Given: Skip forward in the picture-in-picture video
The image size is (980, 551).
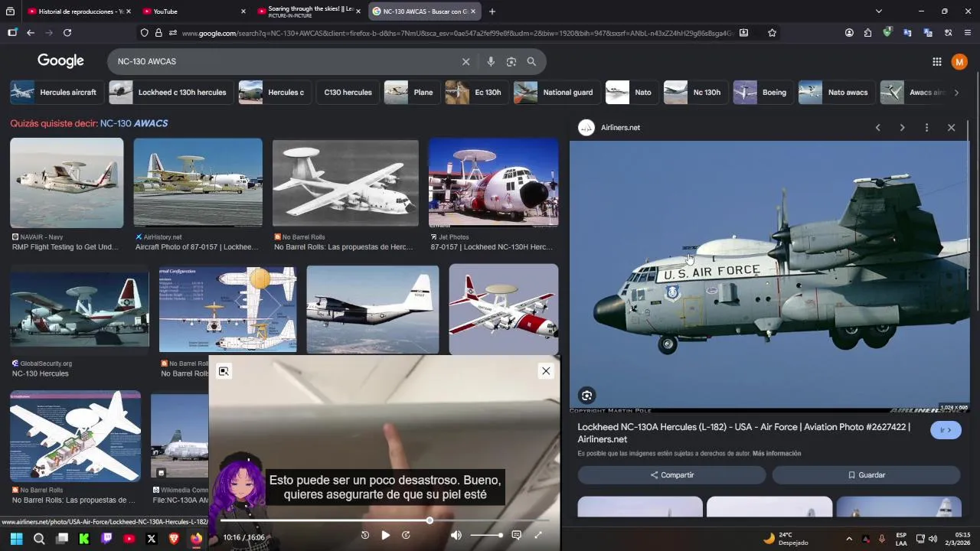Looking at the screenshot, I should click(406, 536).
